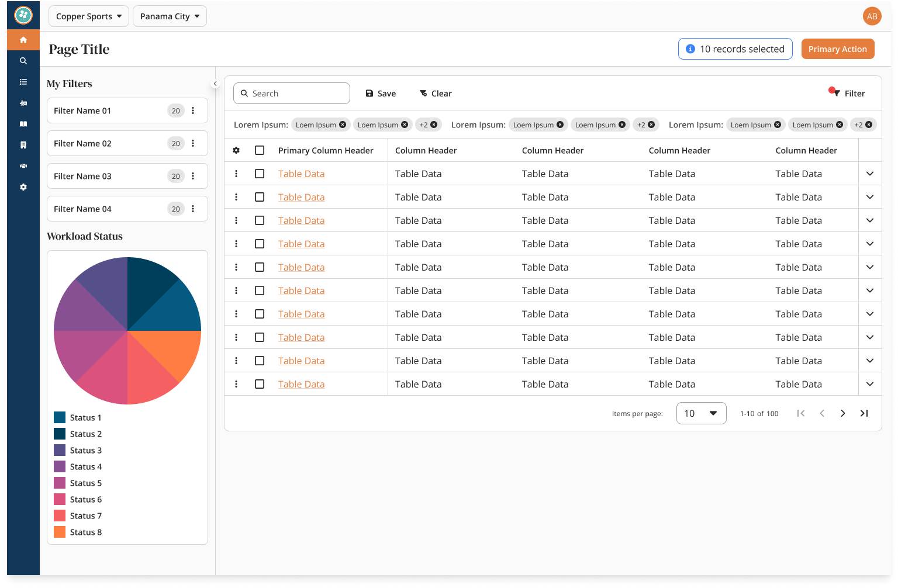Screen dimensions: 898x588
Task: Choose the Filter Name 04 saved filter
Action: pos(105,209)
